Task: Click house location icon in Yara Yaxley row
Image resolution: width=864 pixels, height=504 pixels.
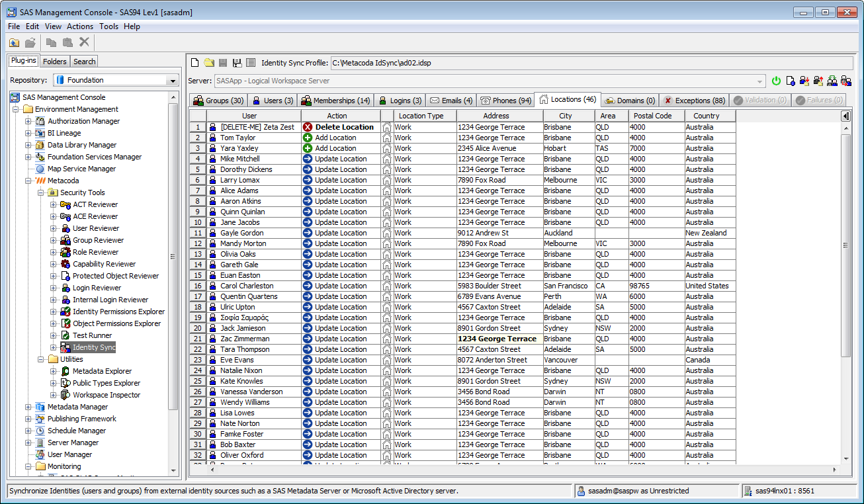Action: point(387,148)
